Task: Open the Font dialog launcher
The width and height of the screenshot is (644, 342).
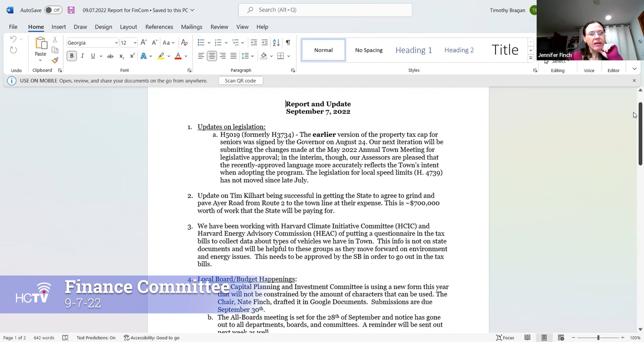Action: (189, 71)
